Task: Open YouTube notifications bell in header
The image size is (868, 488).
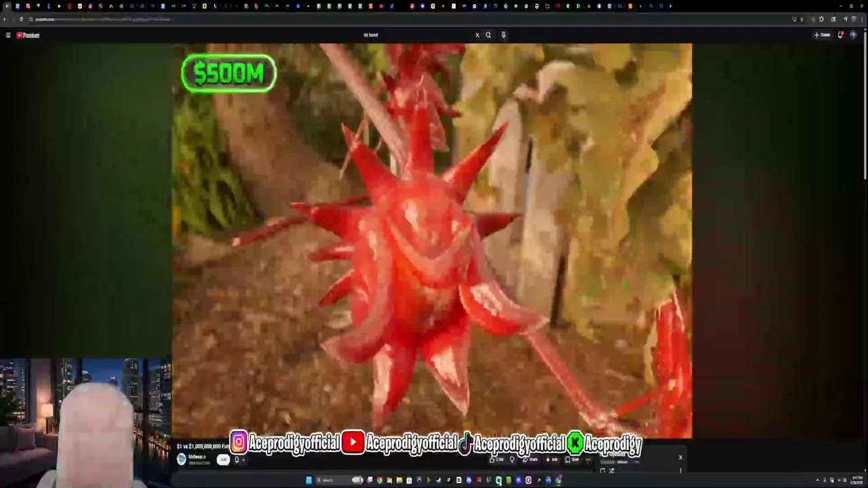Action: [840, 35]
